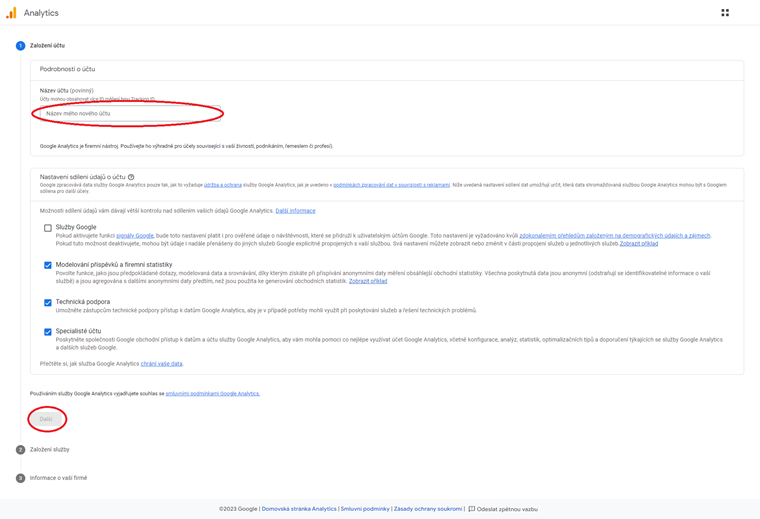Click the Google Analytics logo icon
Viewport: 760px width, 519px height.
pos(11,13)
